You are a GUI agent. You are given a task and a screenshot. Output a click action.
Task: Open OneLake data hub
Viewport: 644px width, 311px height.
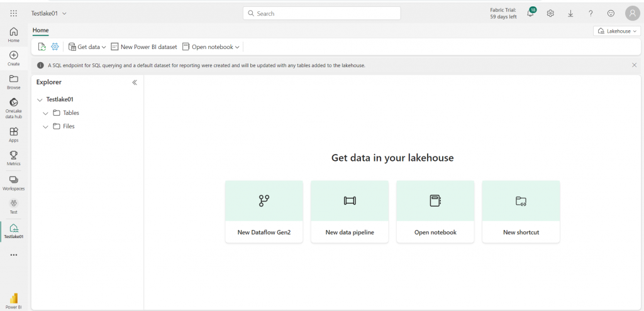click(14, 108)
